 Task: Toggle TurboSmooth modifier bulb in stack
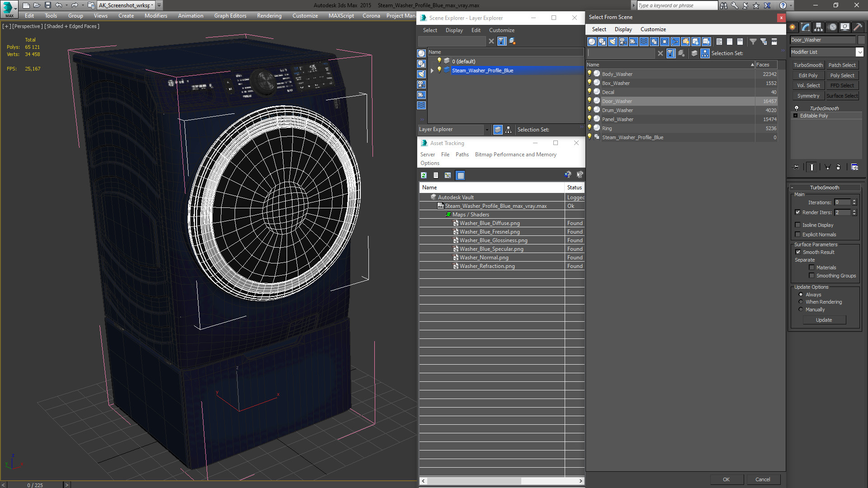click(797, 108)
